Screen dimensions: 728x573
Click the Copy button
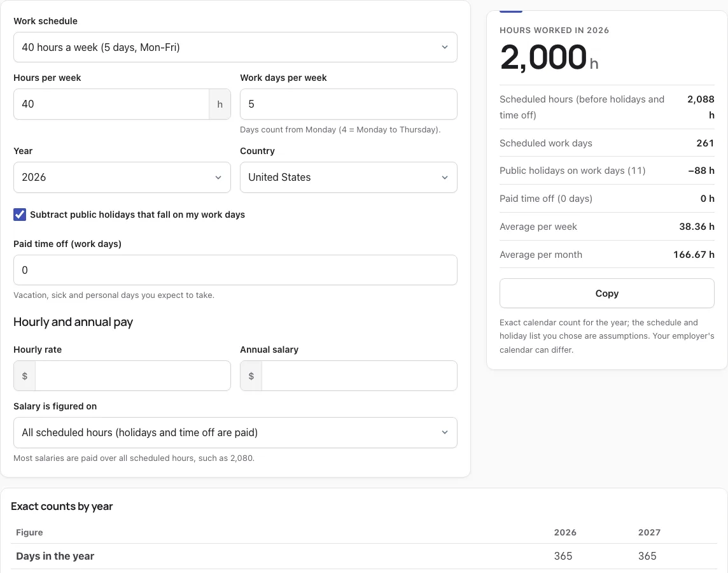[x=607, y=294]
